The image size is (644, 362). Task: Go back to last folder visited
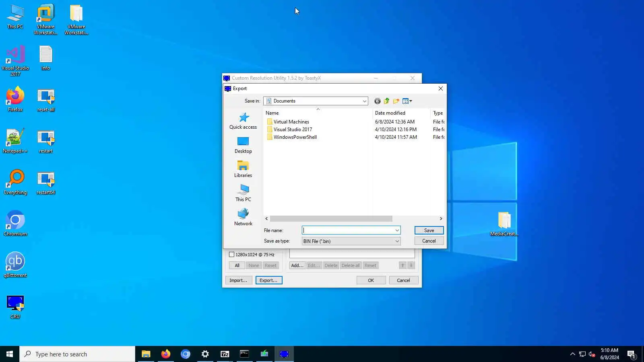click(x=377, y=101)
